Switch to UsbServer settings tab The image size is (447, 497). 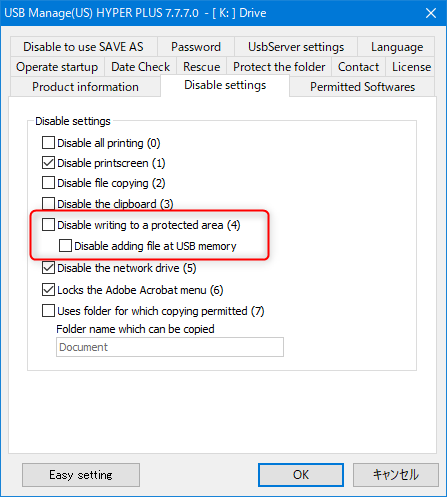click(x=296, y=47)
